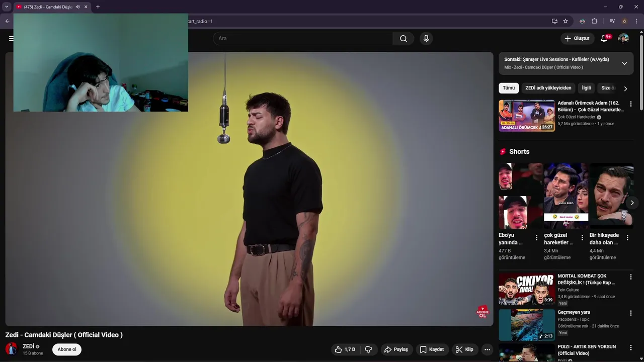Image resolution: width=644 pixels, height=362 pixels.
Task: Click the 'Kaydet' save button
Action: click(x=432, y=349)
